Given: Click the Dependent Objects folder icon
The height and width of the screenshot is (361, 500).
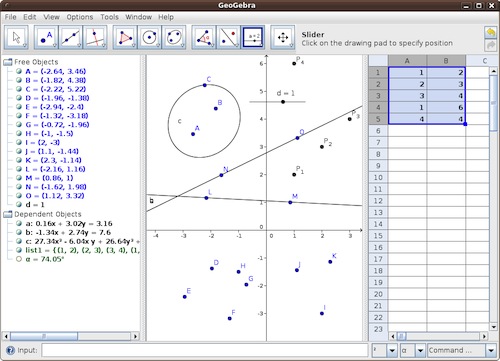Looking at the screenshot, I should 8,214.
